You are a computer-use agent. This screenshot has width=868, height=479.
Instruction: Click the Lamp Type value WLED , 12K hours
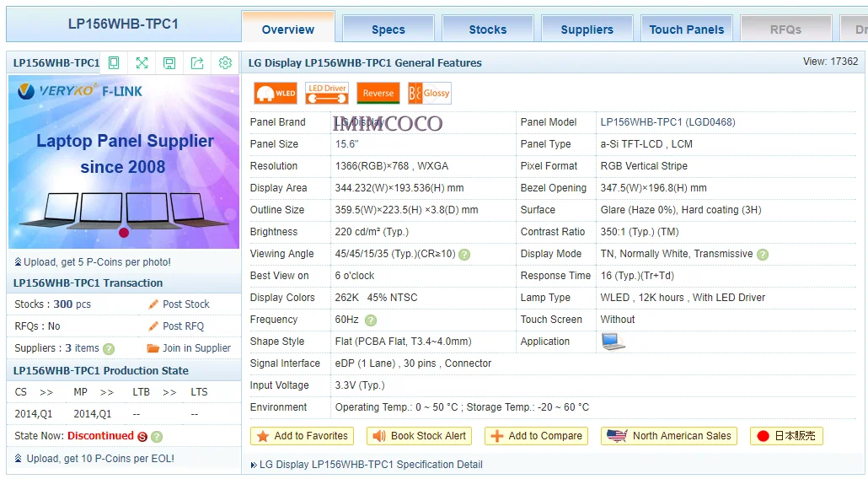pos(642,298)
